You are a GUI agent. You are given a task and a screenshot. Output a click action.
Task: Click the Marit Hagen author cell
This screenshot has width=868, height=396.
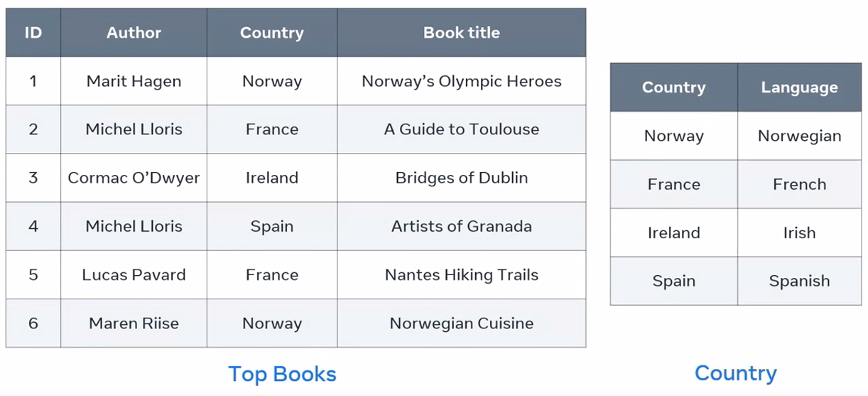[134, 81]
